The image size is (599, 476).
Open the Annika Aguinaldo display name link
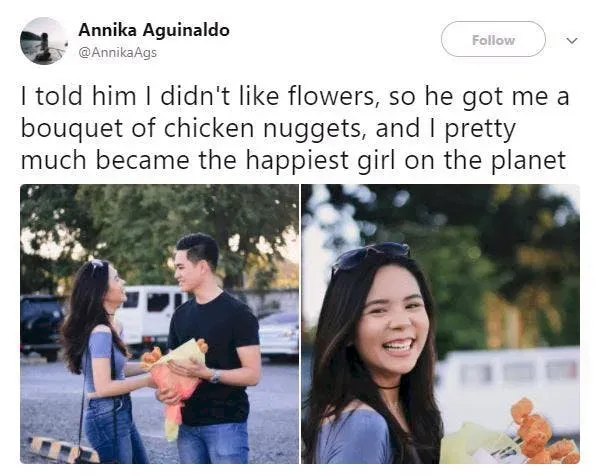coord(154,30)
